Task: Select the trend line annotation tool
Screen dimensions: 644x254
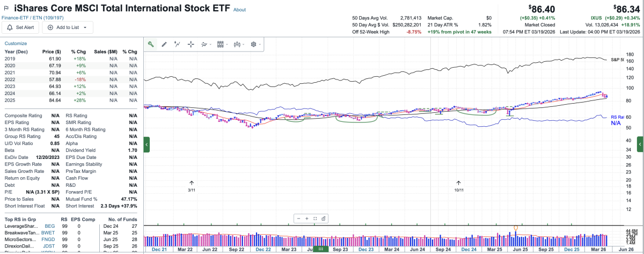Action: (x=177, y=44)
